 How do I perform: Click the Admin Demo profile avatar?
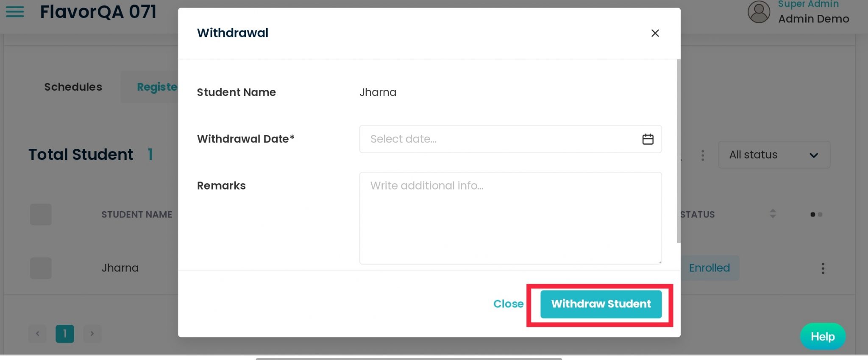[759, 12]
